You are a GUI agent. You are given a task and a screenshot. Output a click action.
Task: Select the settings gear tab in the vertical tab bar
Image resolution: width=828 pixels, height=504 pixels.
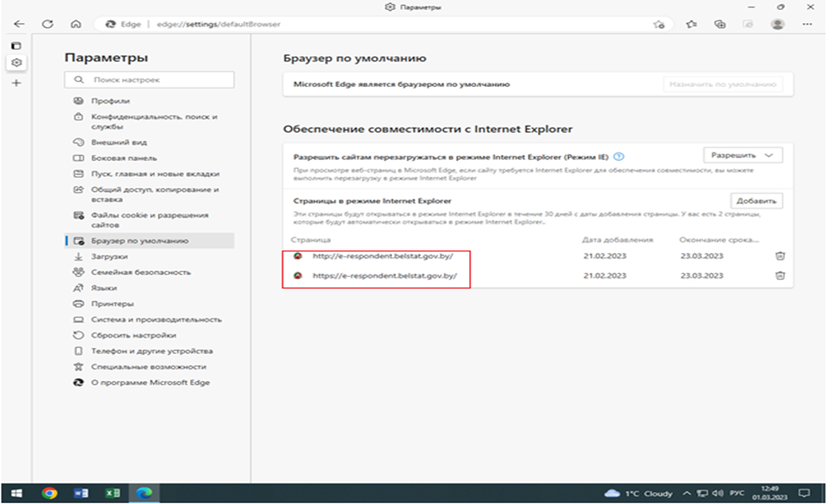17,63
